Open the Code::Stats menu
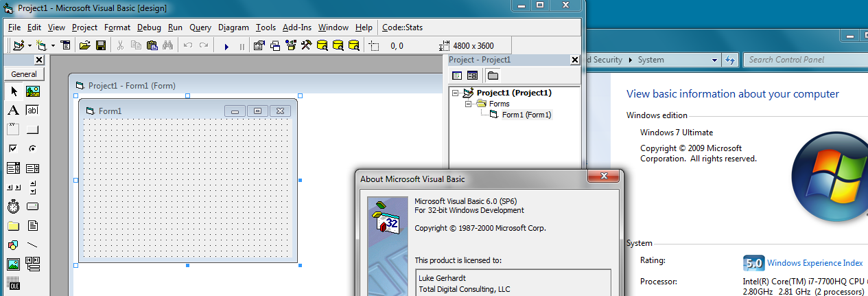Screen dimensions: 868x296 [x=402, y=27]
